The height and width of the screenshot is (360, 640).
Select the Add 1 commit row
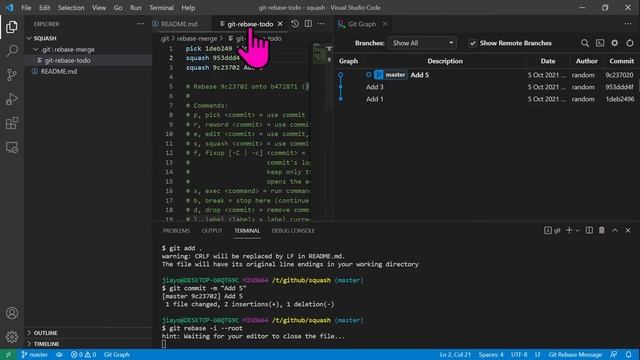pos(487,99)
